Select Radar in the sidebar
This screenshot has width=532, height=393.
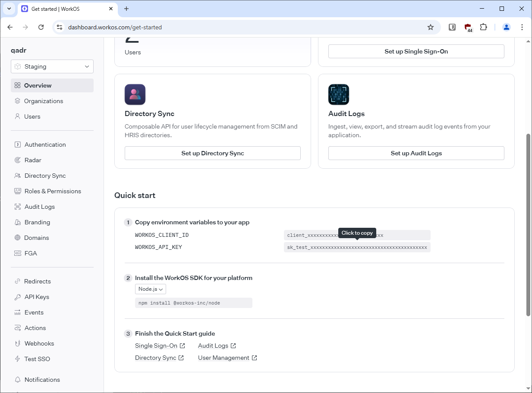(x=32, y=160)
